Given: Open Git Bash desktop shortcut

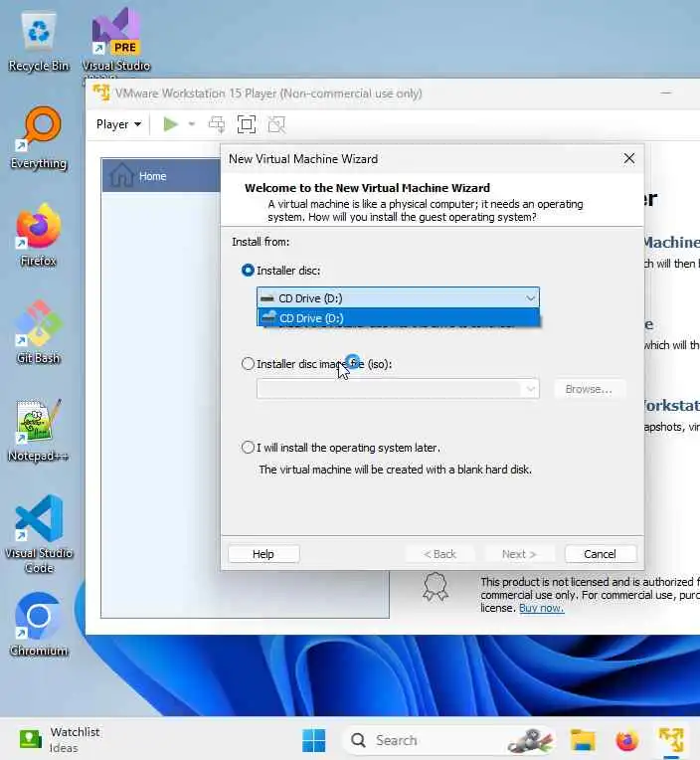Looking at the screenshot, I should coord(38,332).
